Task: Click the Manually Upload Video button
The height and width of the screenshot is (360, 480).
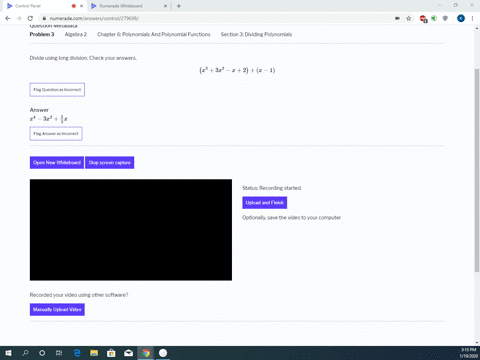Action: click(x=57, y=310)
